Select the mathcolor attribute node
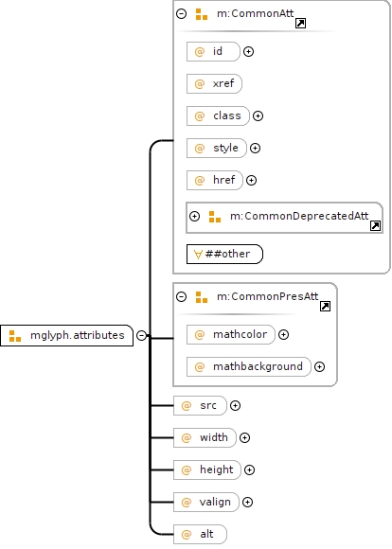 pyautogui.click(x=231, y=335)
